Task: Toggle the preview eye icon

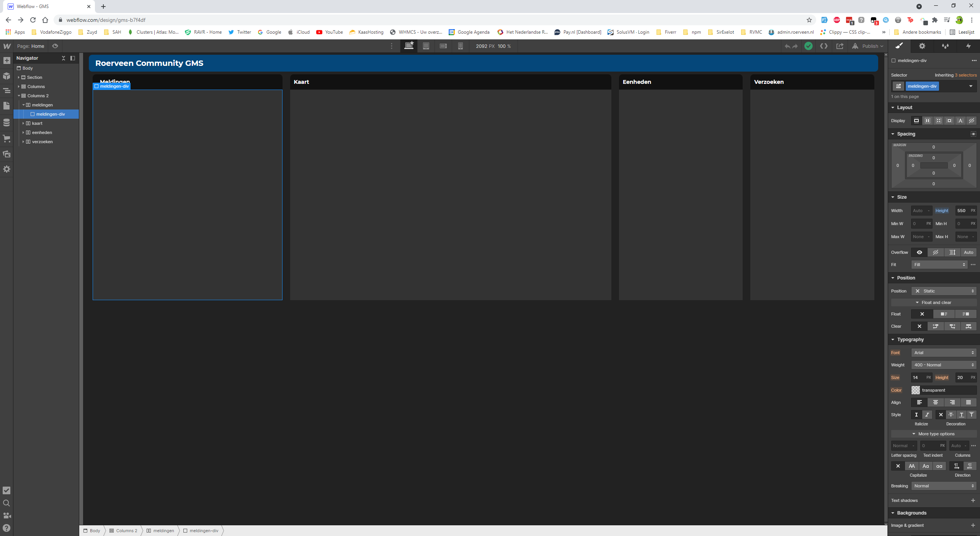Action: [x=55, y=46]
